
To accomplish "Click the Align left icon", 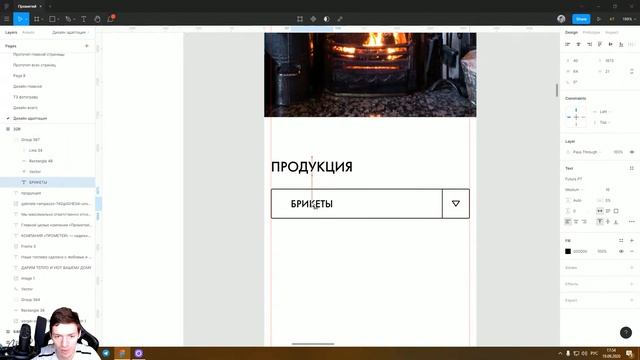I will pos(567,44).
